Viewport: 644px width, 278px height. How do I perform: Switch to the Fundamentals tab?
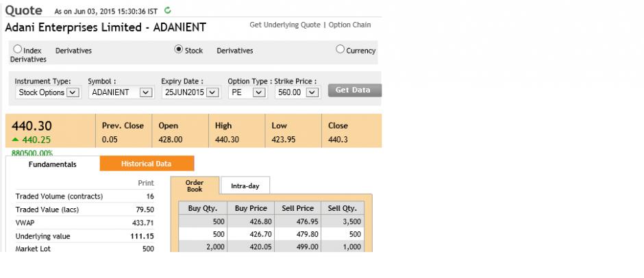(x=53, y=164)
